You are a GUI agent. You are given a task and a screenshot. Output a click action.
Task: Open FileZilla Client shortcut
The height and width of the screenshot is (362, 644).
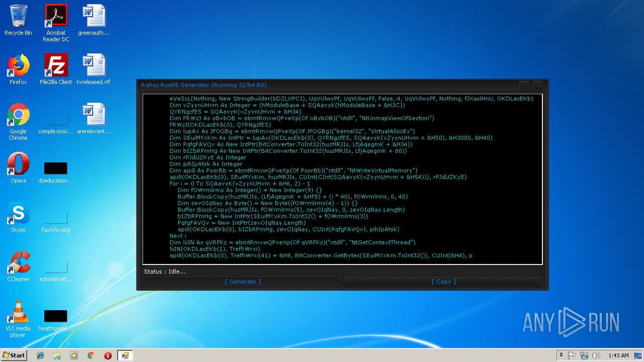56,69
